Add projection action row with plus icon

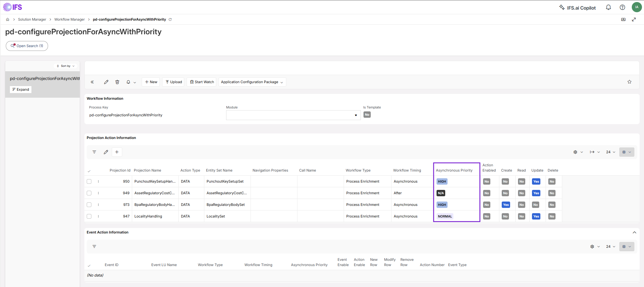pos(117,152)
